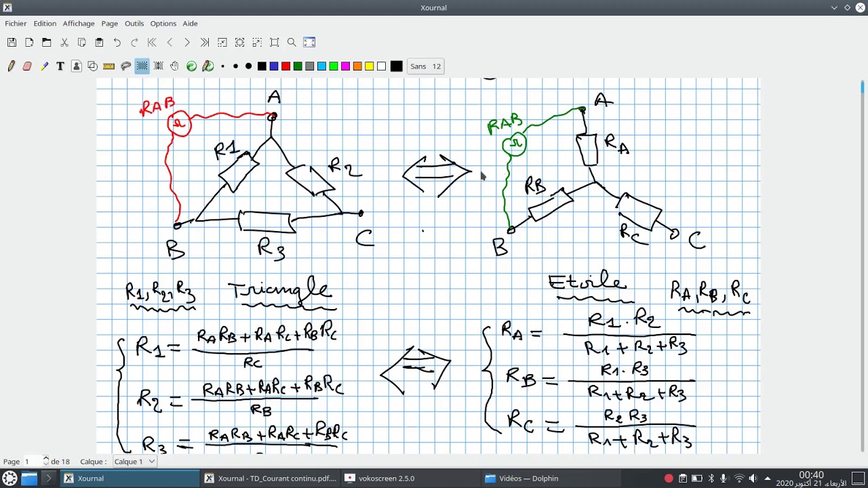The height and width of the screenshot is (488, 868).
Task: Select the lasso Select Region tool
Action: point(125,66)
